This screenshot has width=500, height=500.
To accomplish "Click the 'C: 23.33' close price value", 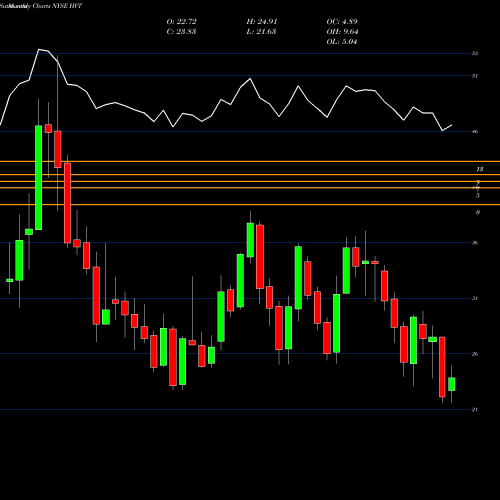I will click(x=181, y=32).
